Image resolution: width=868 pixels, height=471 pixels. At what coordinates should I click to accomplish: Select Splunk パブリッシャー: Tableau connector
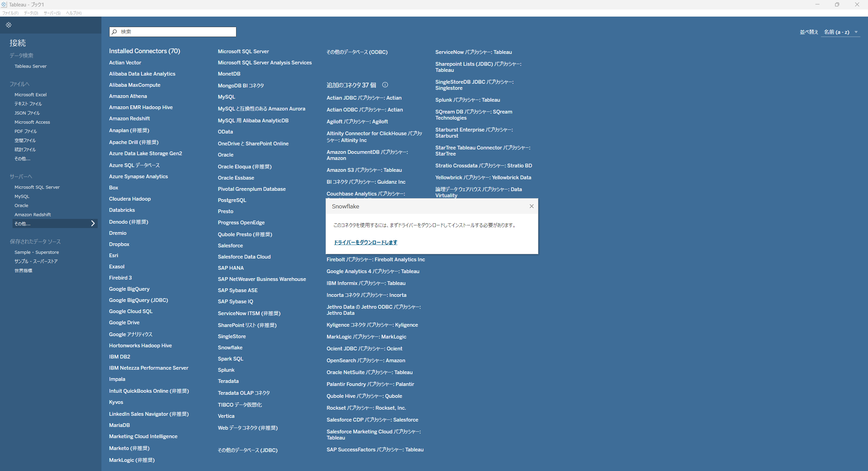467,100
